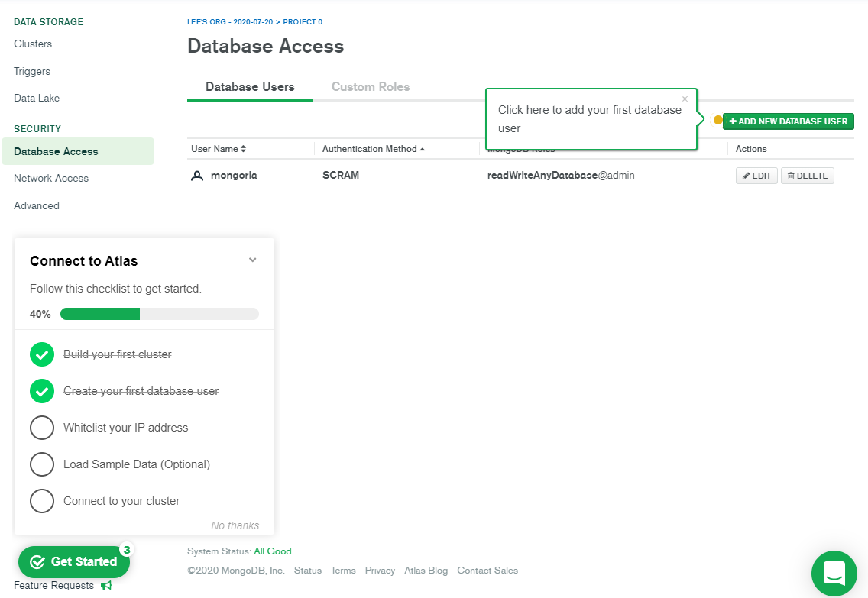Open Network Access in the sidebar

51,178
